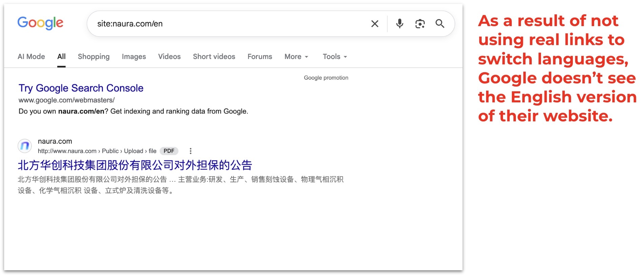Open the Shopping tab
Screen dimensions: 644x278
[x=94, y=57]
